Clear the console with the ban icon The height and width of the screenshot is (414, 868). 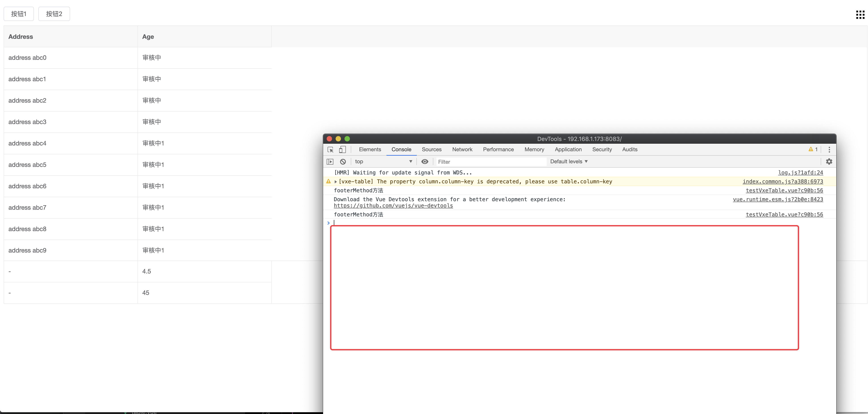(x=343, y=162)
